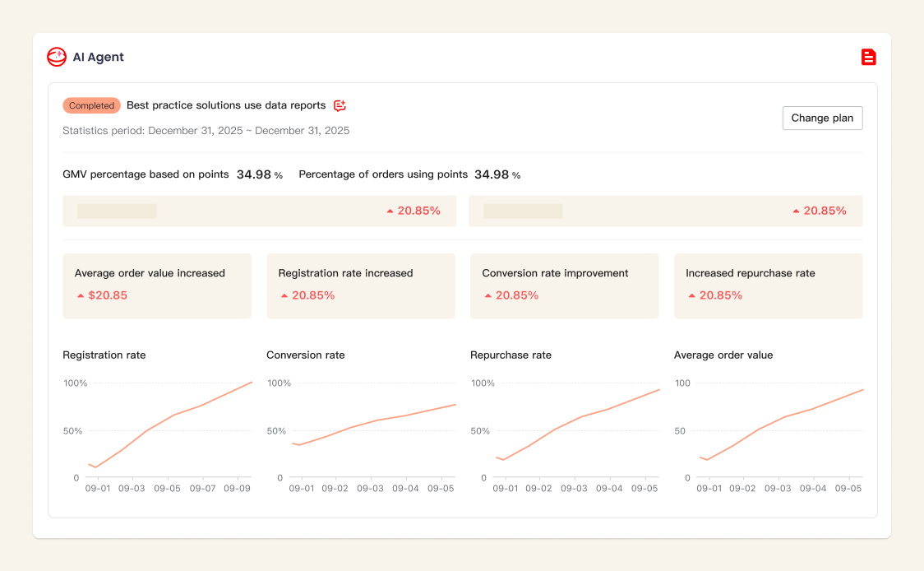Click the 09-09 label on Registration rate axis
The width and height of the screenshot is (924, 571).
pos(237,488)
